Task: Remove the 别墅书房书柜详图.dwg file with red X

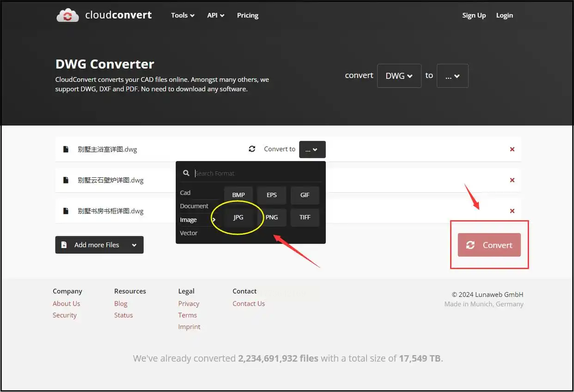Action: [x=512, y=211]
